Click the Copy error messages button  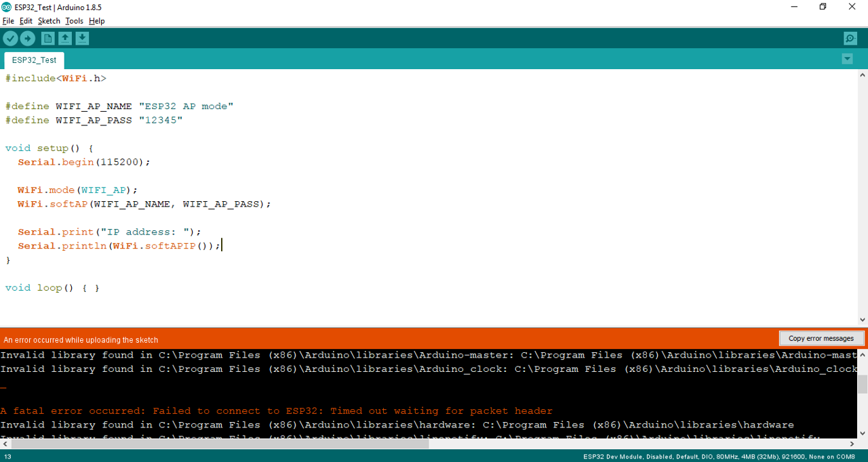tap(821, 338)
